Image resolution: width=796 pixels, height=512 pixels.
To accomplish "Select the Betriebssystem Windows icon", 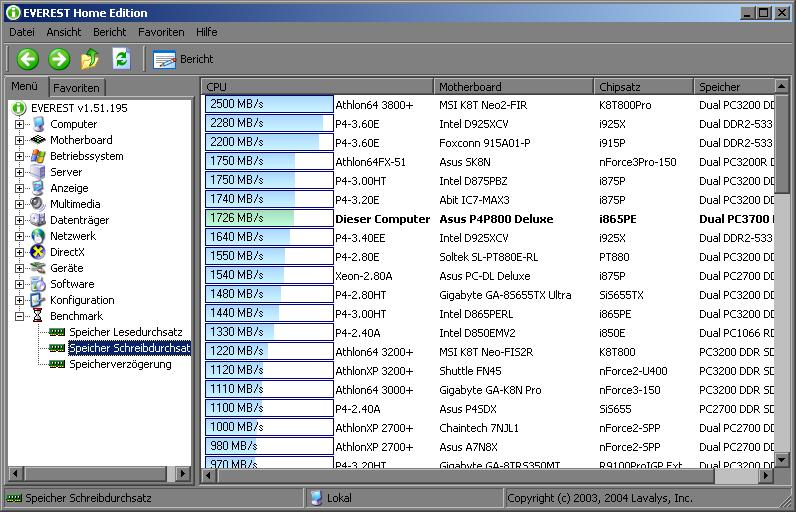I will (38, 156).
